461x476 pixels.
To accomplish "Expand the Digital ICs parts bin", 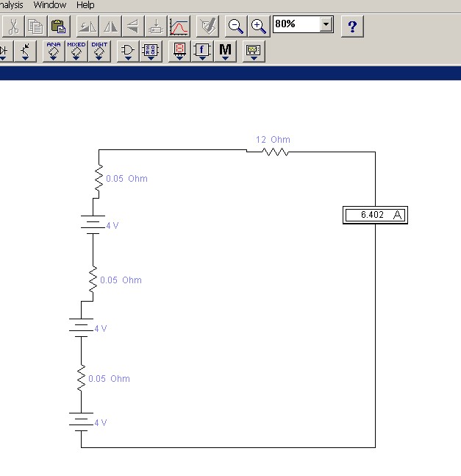I will click(99, 51).
